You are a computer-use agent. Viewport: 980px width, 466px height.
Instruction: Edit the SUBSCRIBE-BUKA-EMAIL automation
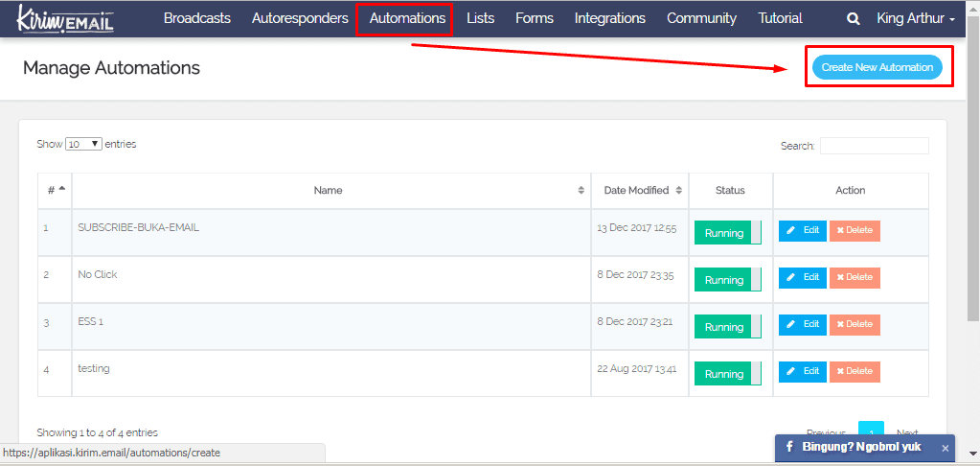coord(802,230)
